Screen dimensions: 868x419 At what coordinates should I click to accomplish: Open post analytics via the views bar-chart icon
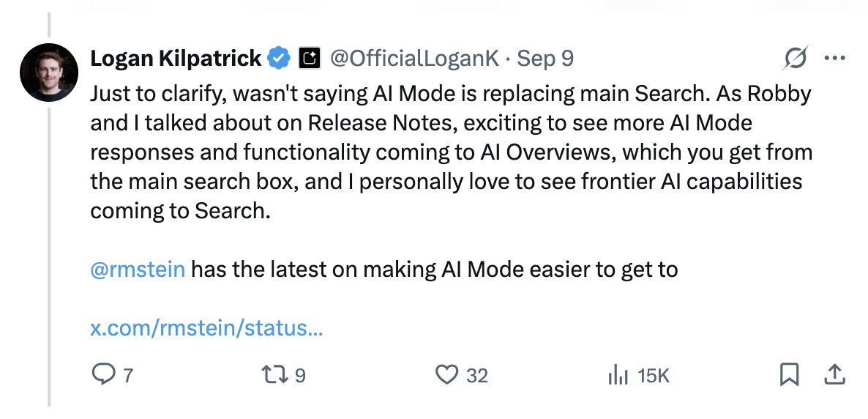pyautogui.click(x=618, y=375)
